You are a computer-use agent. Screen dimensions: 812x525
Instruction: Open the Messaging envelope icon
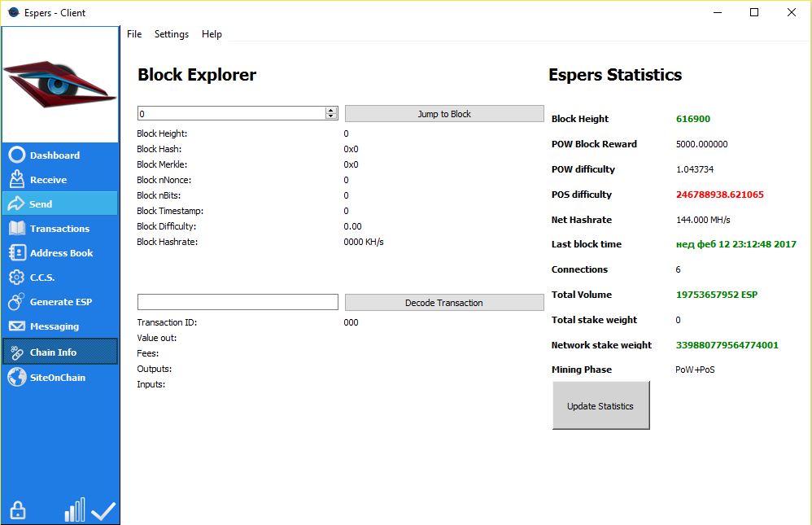click(16, 326)
